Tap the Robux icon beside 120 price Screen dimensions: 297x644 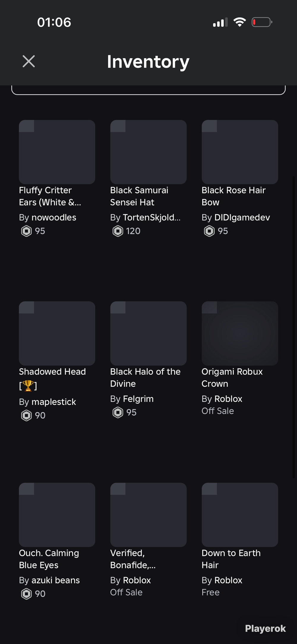coord(118,231)
